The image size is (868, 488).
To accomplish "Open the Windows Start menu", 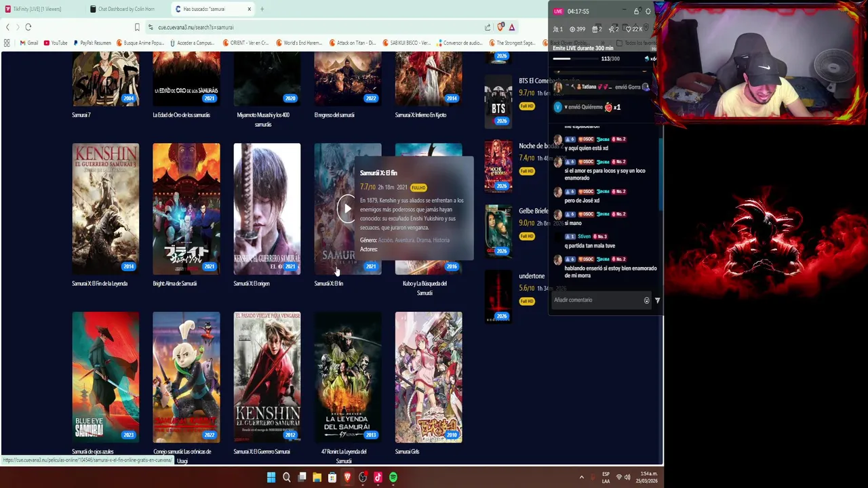I will click(x=271, y=478).
